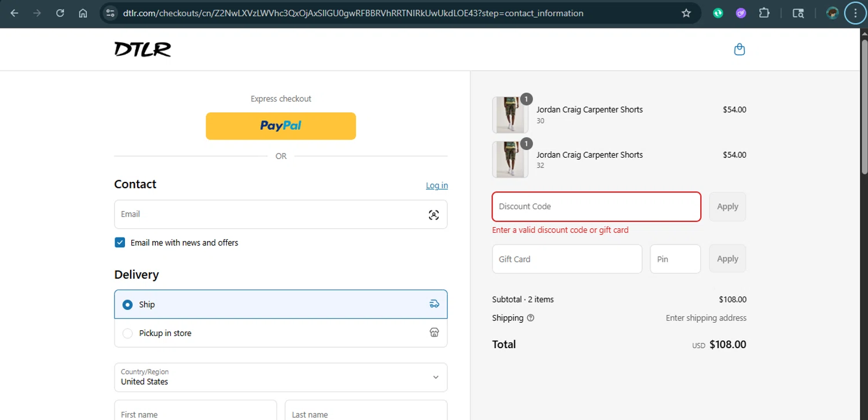Reload the checkout page

point(60,13)
